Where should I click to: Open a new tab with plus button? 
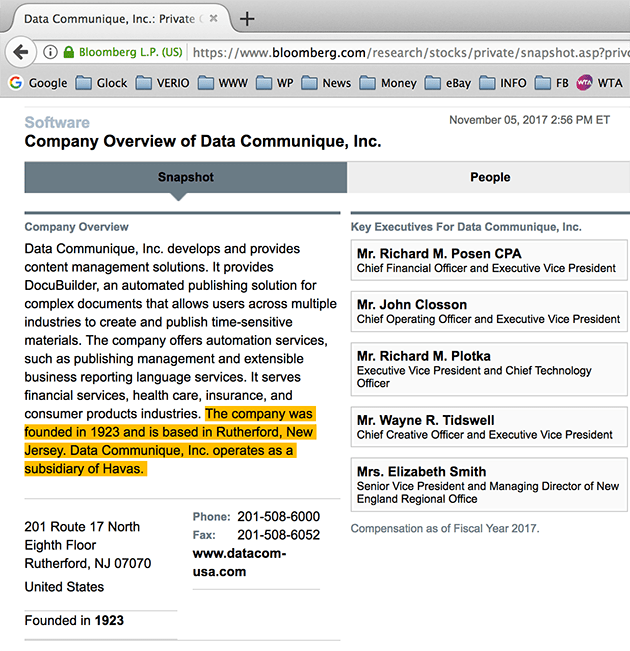click(247, 18)
